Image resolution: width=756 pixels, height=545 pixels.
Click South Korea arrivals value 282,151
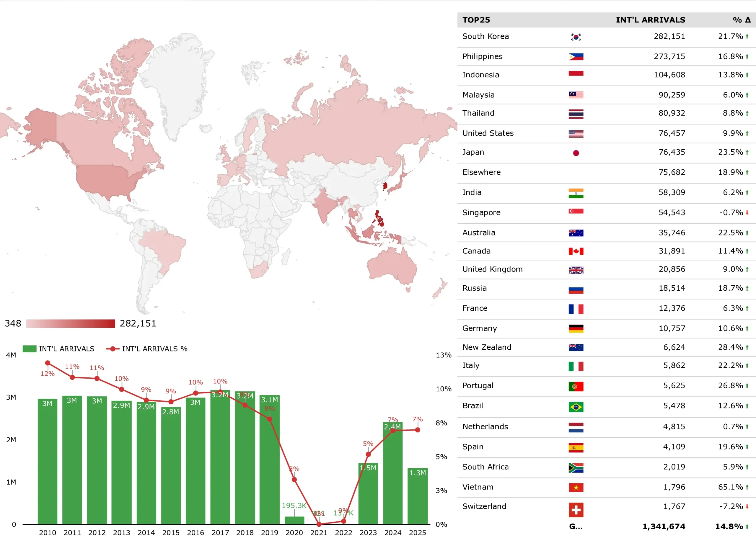(669, 36)
